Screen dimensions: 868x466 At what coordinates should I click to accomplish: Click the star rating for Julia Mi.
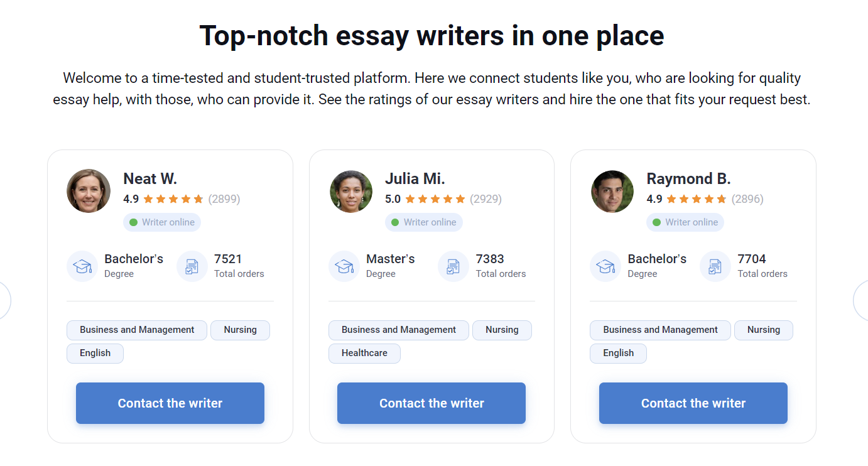435,199
